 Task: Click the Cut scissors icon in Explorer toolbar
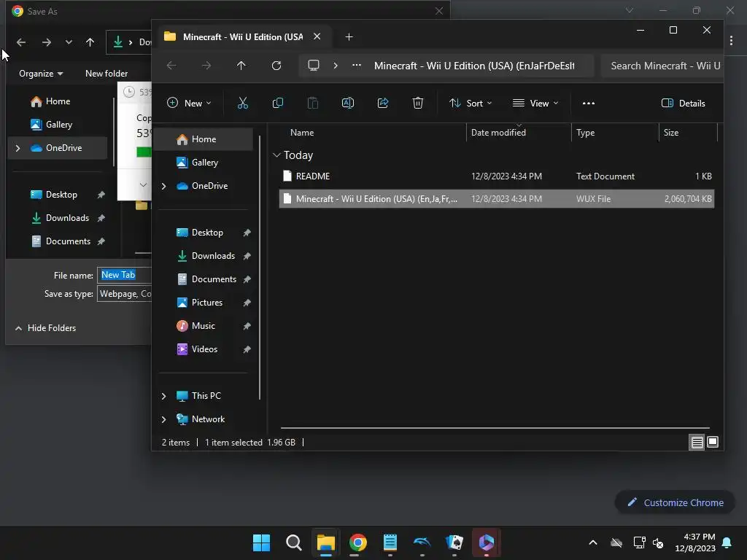[242, 104]
